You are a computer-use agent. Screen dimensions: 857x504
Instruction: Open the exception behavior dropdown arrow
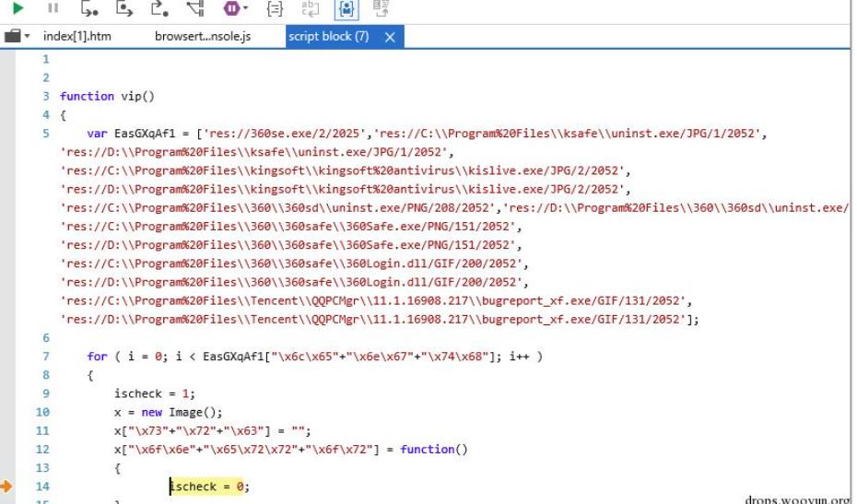tap(245, 8)
